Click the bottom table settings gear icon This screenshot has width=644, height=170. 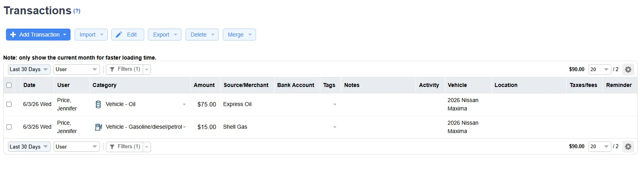[628, 147]
